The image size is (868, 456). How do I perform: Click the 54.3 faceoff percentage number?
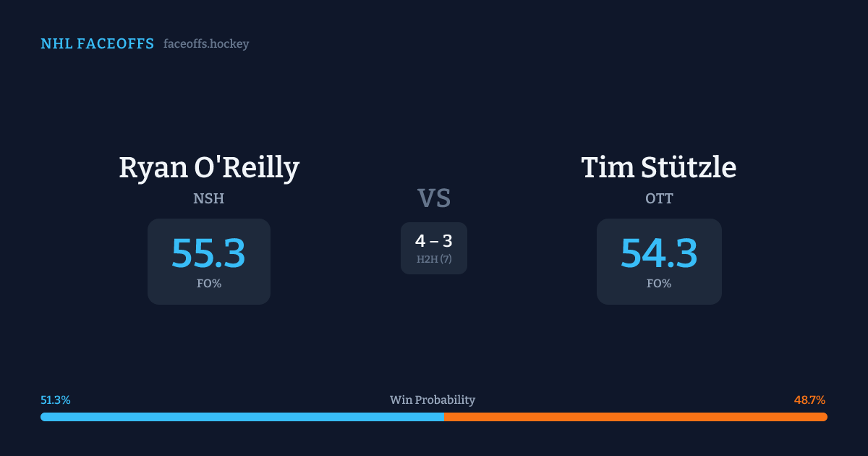pyautogui.click(x=659, y=253)
